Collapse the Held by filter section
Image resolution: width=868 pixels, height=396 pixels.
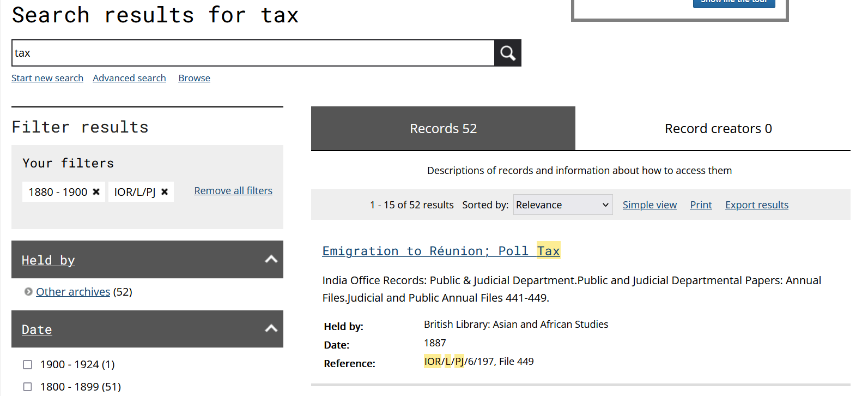pyautogui.click(x=271, y=260)
